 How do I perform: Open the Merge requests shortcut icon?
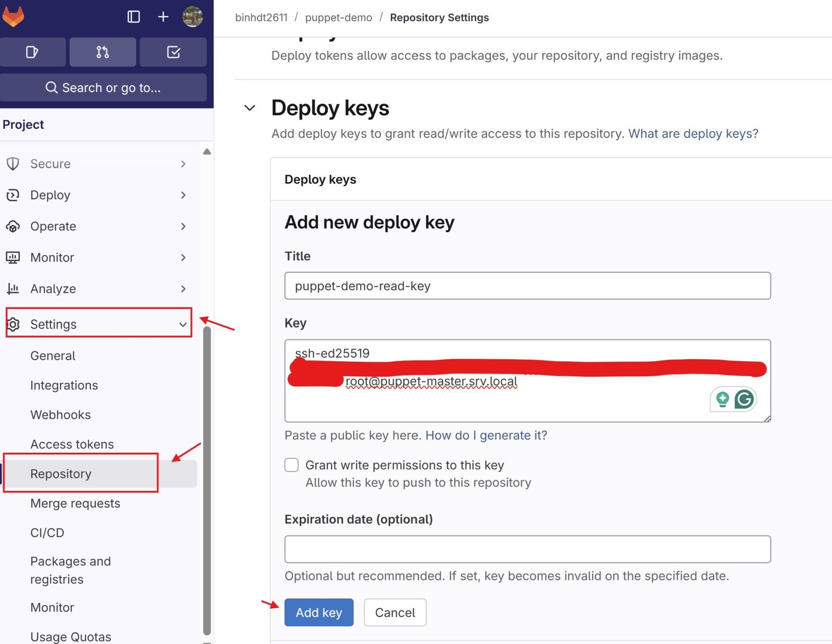pos(102,52)
